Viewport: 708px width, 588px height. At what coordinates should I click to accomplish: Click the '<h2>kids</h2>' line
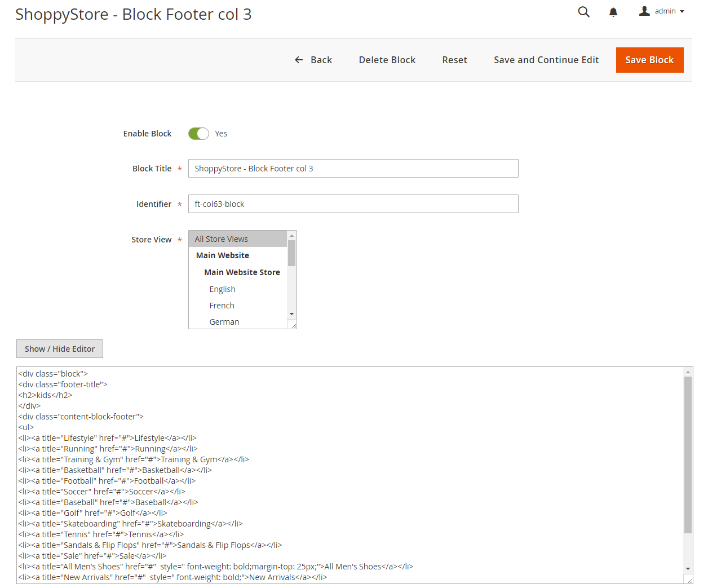45,395
